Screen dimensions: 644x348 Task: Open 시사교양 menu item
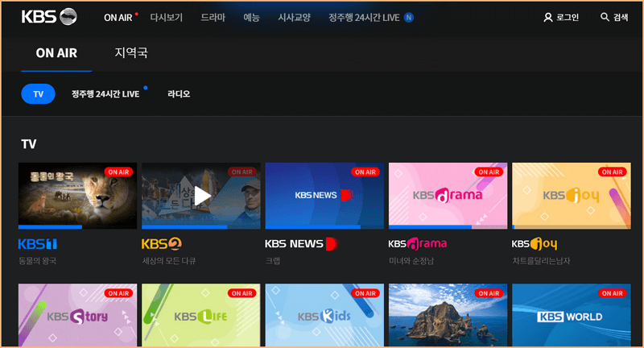pos(294,18)
